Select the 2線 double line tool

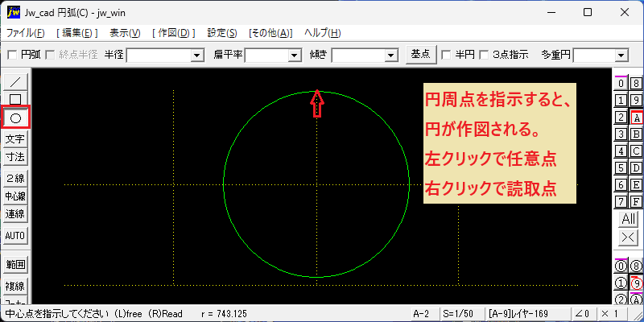(x=15, y=179)
